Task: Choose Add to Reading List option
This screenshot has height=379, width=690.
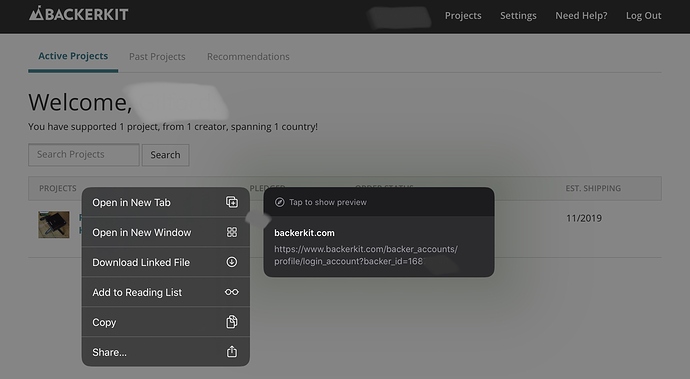Action: 166,292
